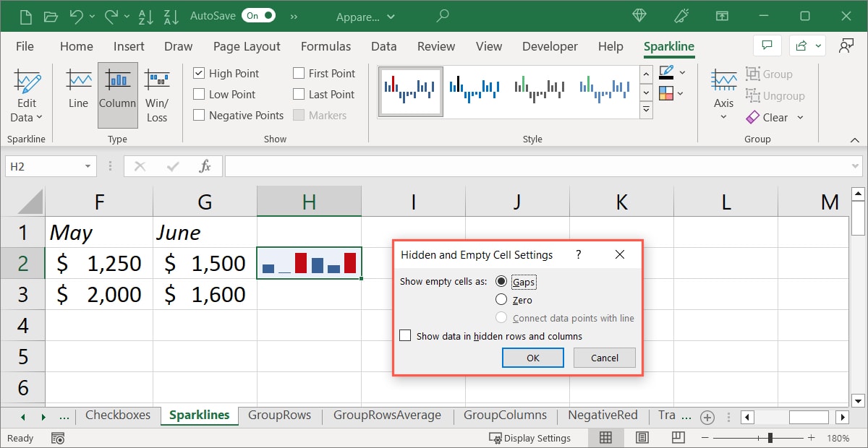Enable the Low Point checkbox
868x448 pixels.
(x=198, y=94)
